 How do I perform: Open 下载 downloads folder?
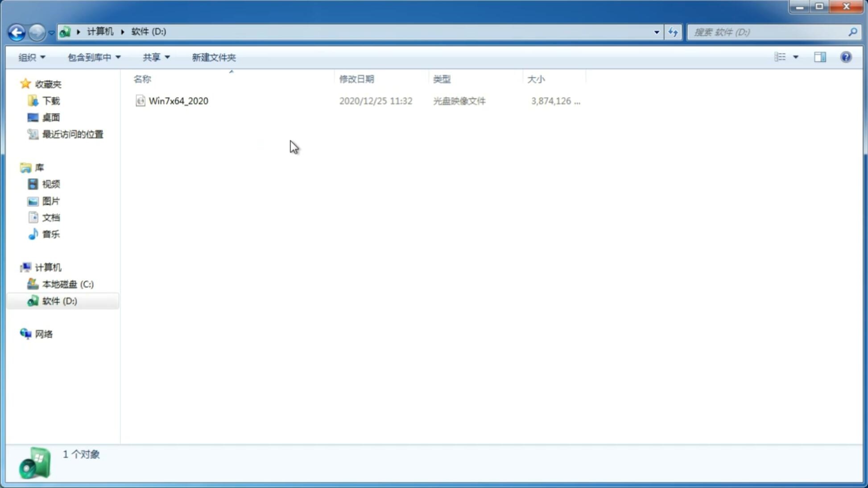tap(51, 100)
